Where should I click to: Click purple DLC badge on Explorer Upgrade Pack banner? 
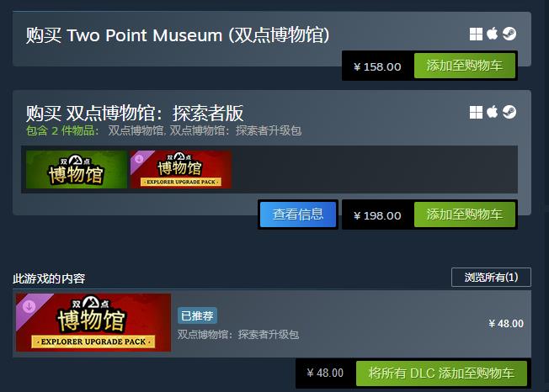[x=29, y=307]
